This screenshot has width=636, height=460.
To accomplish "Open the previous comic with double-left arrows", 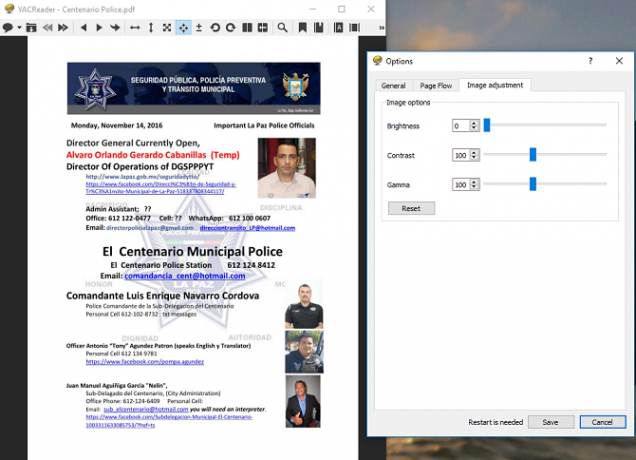I will point(47,28).
